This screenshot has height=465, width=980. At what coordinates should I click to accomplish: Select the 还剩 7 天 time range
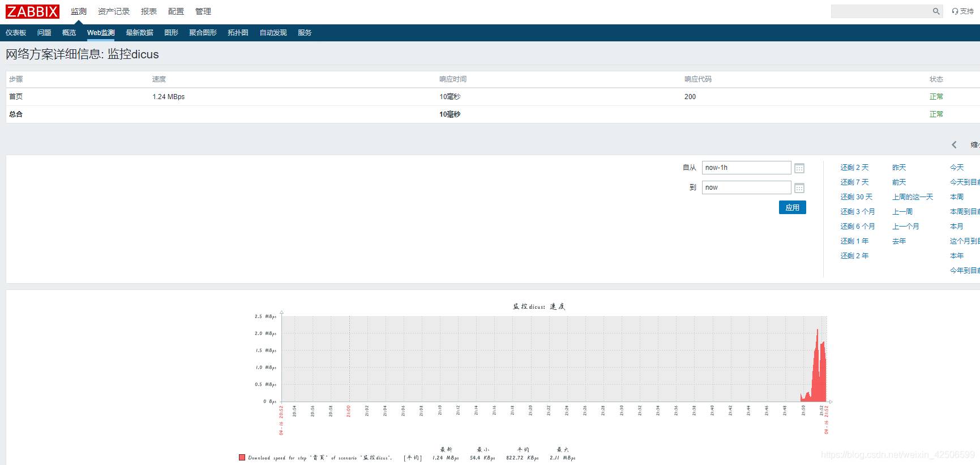pos(854,182)
